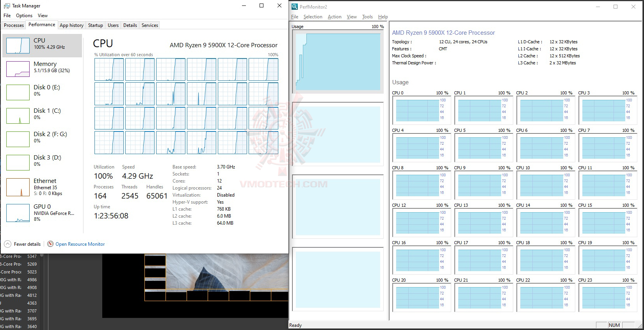Open the Startup tab
Image resolution: width=644 pixels, height=330 pixels.
96,25
